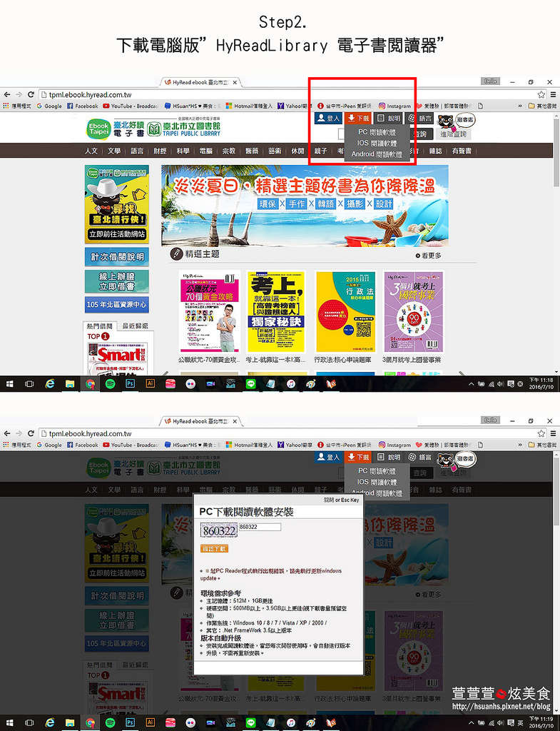Click the captcha input field showing 860322
The height and width of the screenshot is (731, 560).
260,527
